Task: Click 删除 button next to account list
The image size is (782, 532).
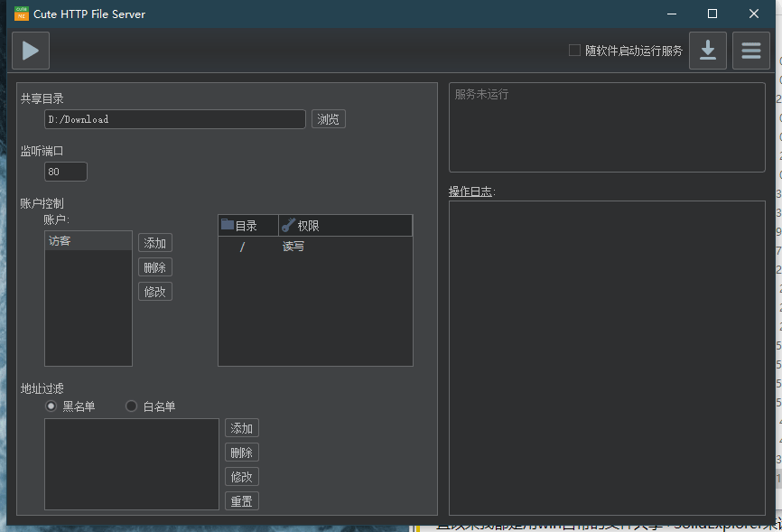Action: pos(155,267)
